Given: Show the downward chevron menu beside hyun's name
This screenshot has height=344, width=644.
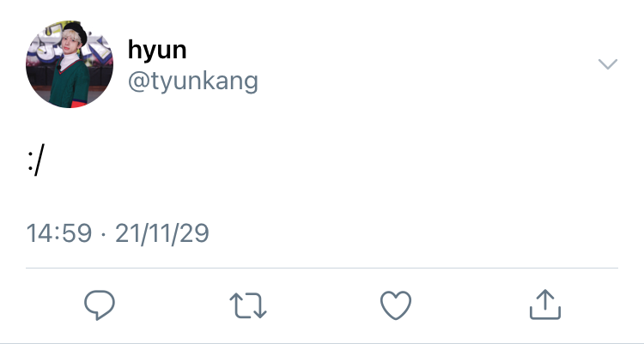Looking at the screenshot, I should pos(607,64).
